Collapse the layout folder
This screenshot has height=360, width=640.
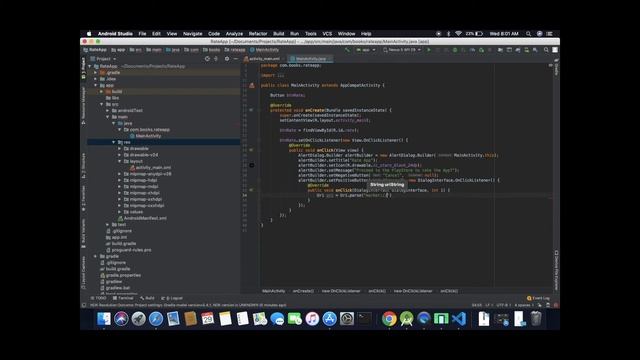tap(120, 161)
